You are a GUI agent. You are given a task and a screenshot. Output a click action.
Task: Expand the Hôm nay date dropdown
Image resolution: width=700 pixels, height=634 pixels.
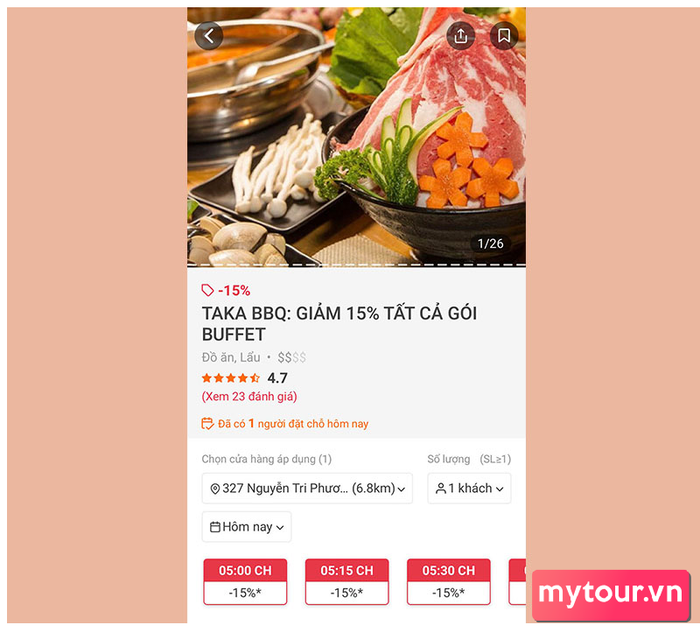coord(246,527)
